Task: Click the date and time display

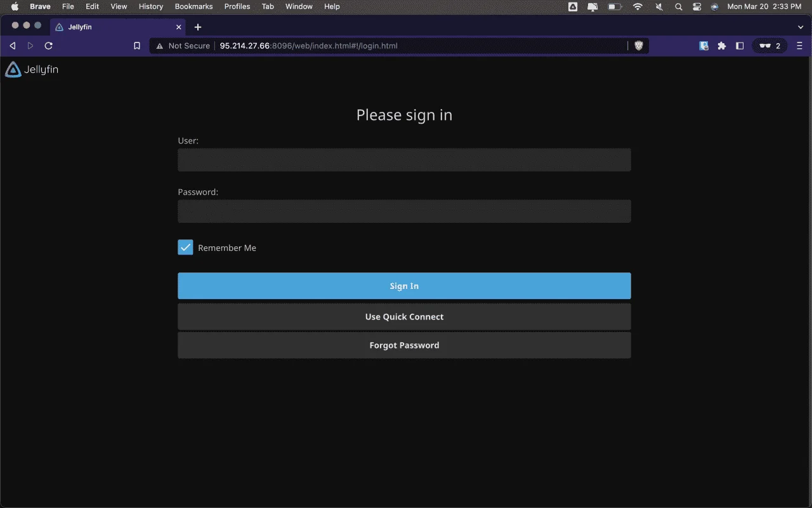Action: pos(764,6)
